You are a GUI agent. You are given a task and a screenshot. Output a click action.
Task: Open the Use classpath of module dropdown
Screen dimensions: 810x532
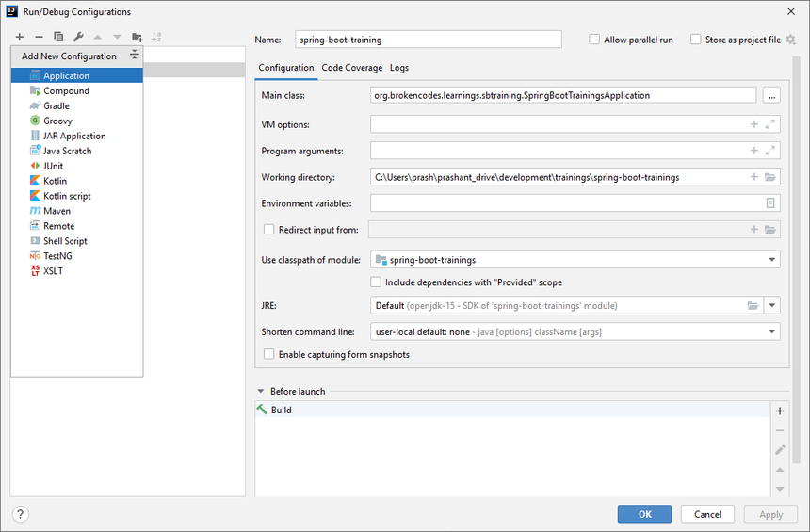pyautogui.click(x=771, y=260)
